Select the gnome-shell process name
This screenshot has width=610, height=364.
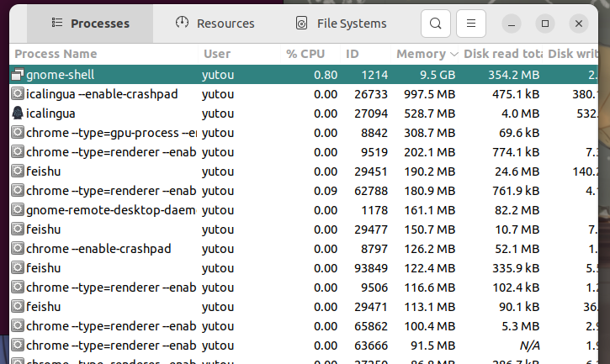61,75
